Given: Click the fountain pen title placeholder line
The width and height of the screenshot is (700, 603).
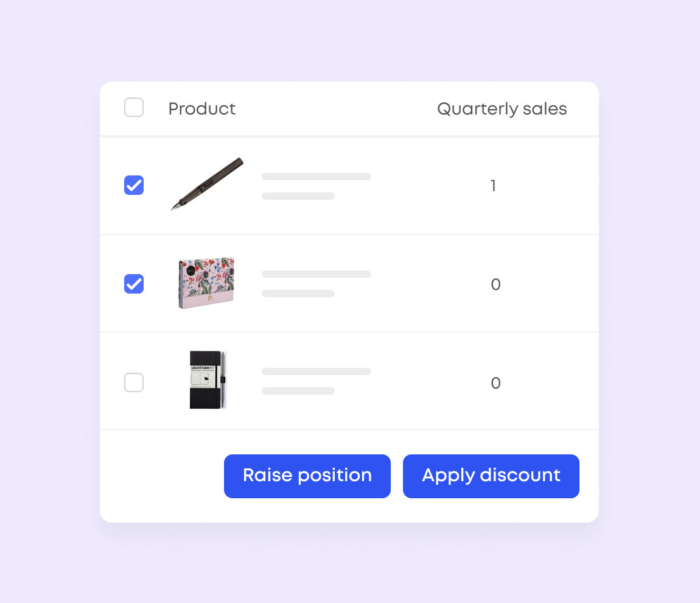Looking at the screenshot, I should point(317,177).
